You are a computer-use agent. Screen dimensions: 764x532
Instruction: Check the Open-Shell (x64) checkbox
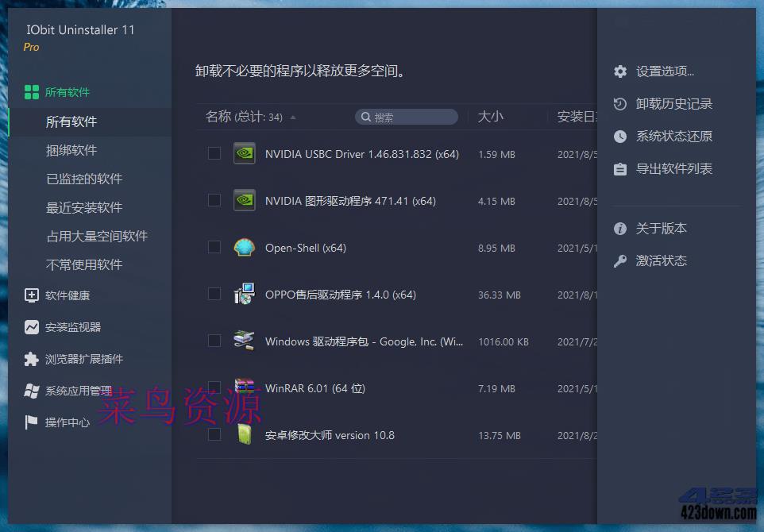[214, 248]
